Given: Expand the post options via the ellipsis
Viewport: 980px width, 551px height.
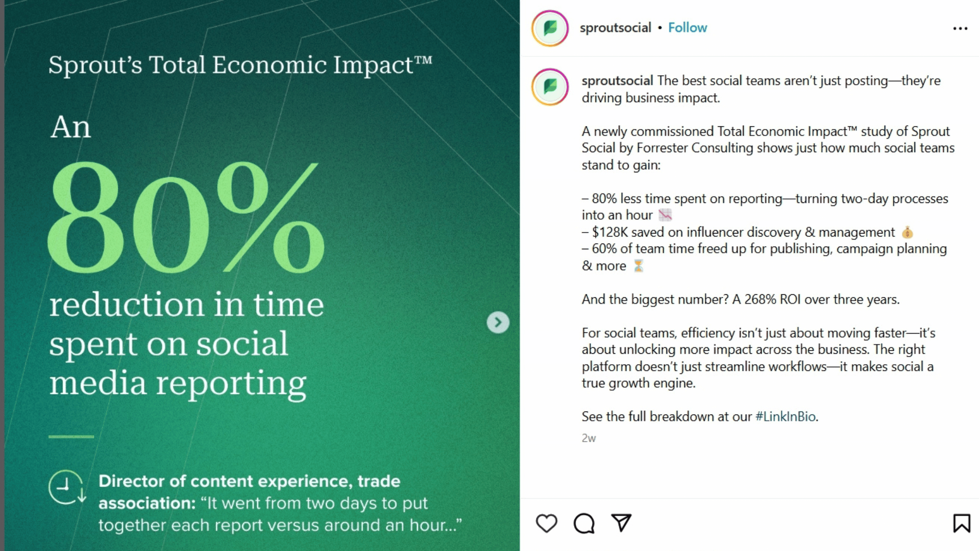Looking at the screenshot, I should click(x=959, y=28).
